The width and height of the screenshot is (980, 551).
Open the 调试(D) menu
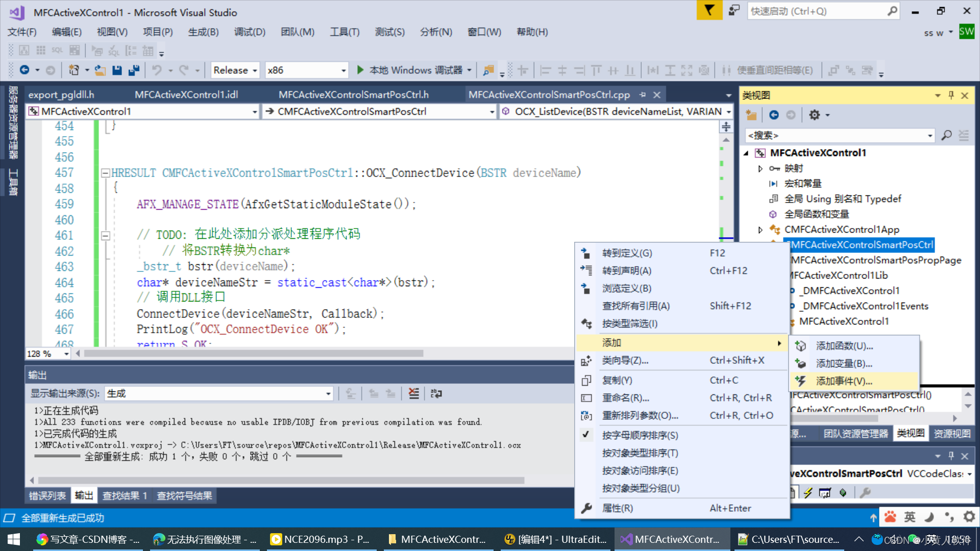tap(250, 32)
